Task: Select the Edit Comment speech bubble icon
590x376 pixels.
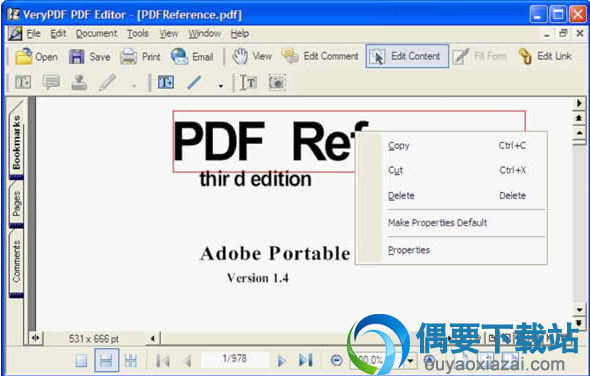Action: 290,56
